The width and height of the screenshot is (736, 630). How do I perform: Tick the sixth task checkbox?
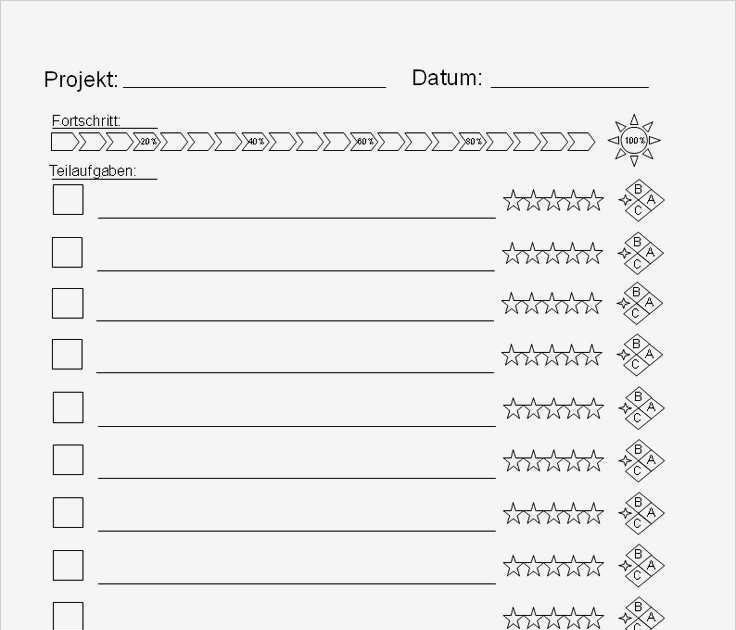click(68, 460)
